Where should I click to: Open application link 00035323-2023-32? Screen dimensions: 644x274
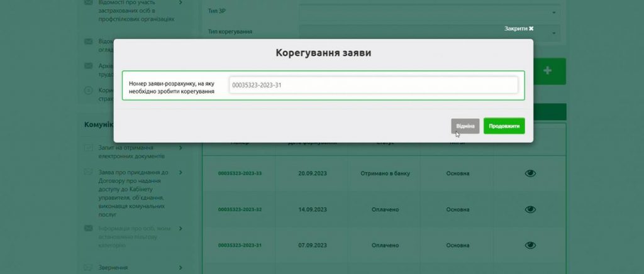coord(240,209)
